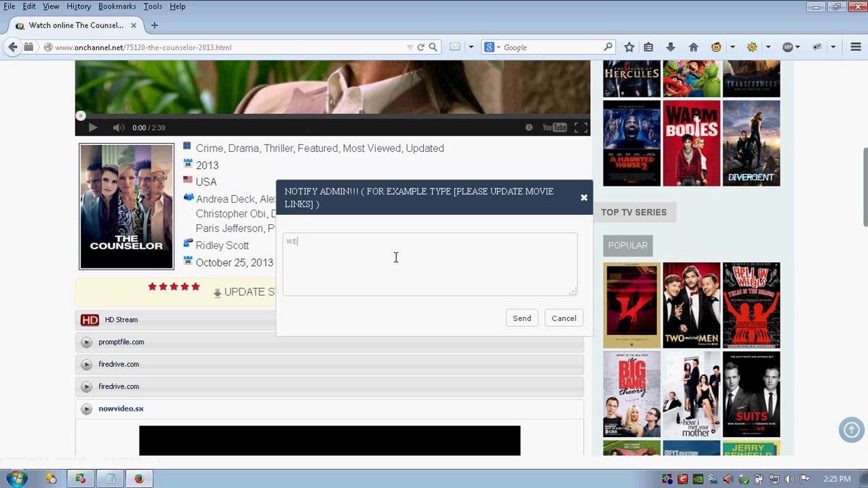868x488 pixels.
Task: Click the URL address bar text
Action: (143, 47)
